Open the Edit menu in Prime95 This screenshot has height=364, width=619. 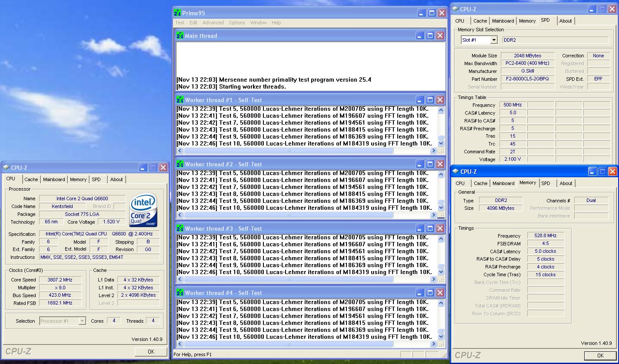(x=193, y=23)
